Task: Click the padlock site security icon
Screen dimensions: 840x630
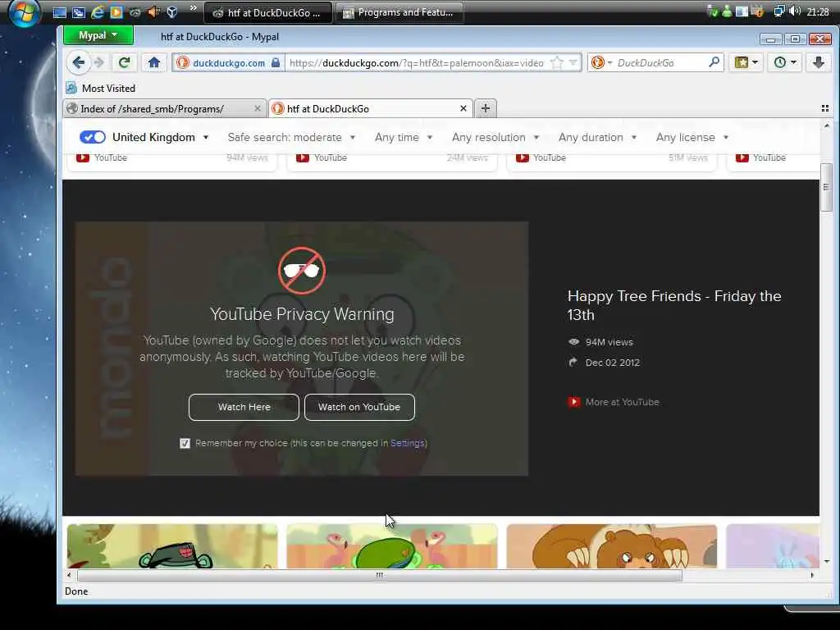Action: [x=276, y=62]
